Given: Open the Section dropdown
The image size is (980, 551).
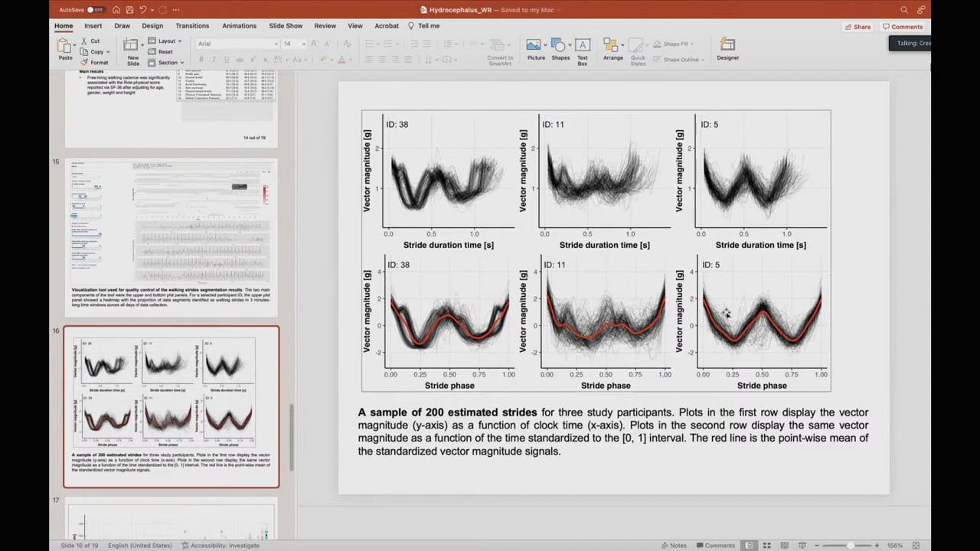Looking at the screenshot, I should [166, 63].
